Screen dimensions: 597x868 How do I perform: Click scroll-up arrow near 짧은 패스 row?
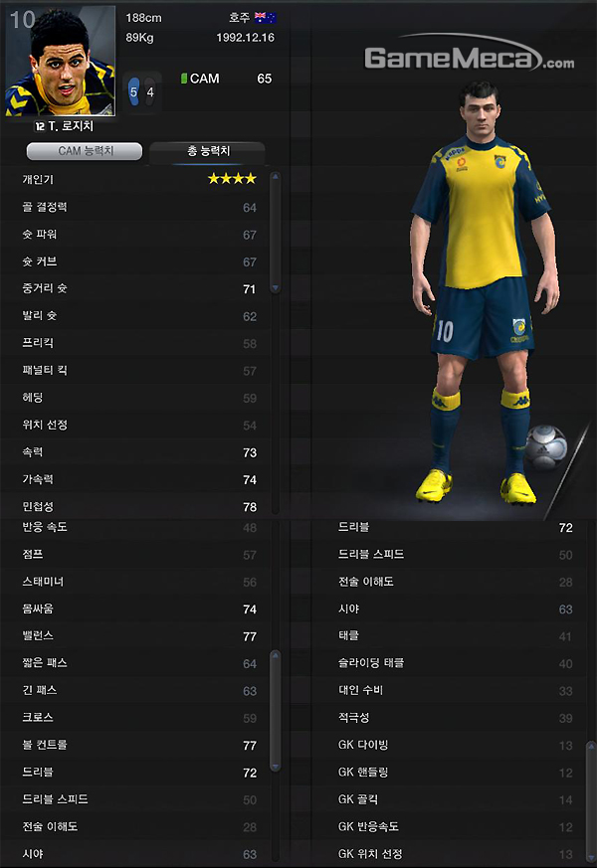275,655
